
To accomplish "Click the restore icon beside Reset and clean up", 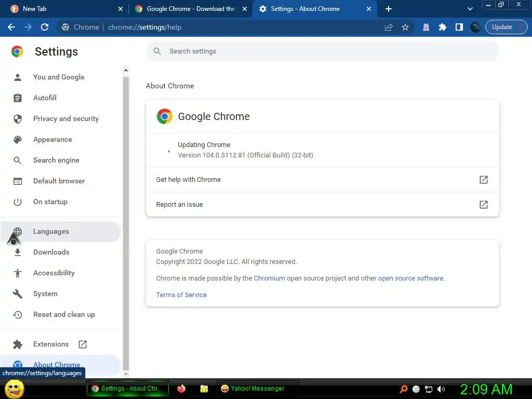I will click(x=18, y=314).
